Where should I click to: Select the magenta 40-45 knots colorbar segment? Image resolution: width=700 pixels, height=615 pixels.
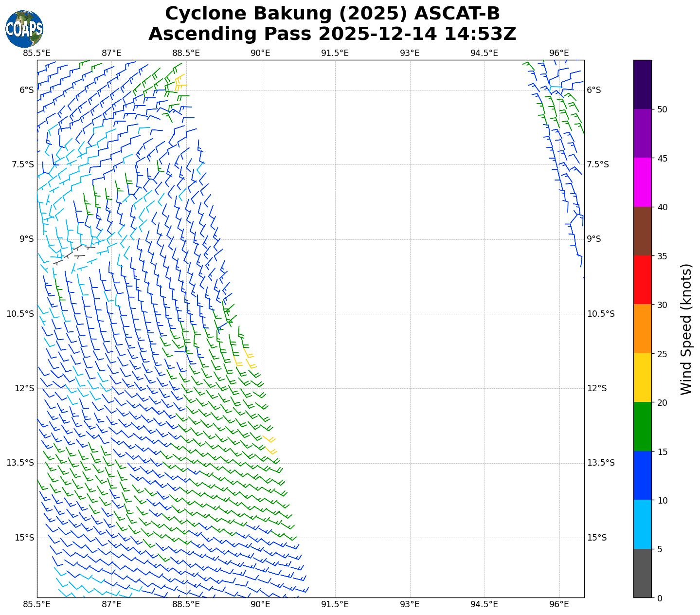click(642, 182)
